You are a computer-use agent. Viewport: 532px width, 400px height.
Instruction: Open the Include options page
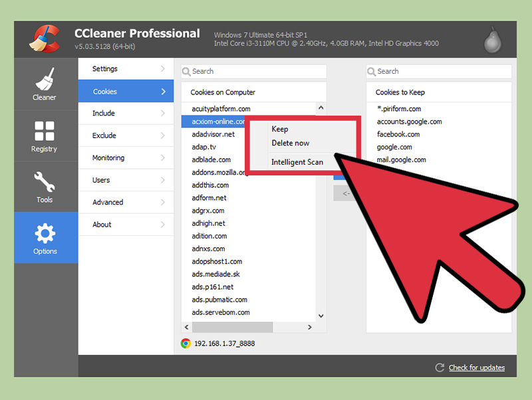pos(126,113)
